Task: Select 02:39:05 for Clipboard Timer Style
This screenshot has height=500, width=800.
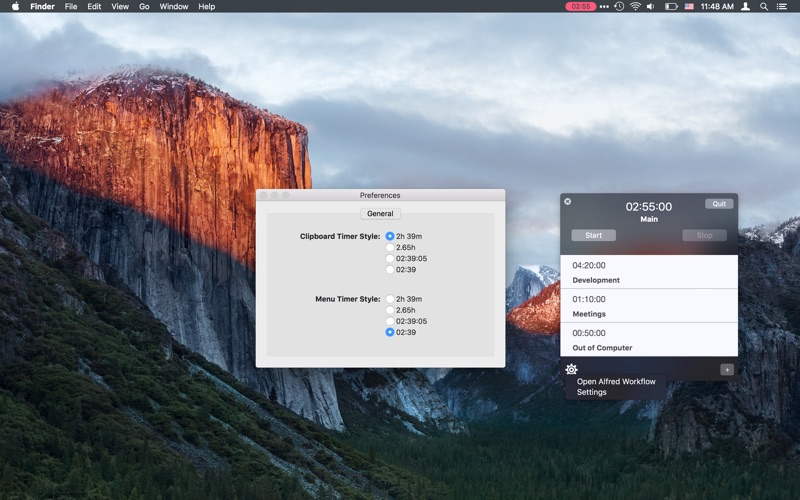Action: (390, 259)
